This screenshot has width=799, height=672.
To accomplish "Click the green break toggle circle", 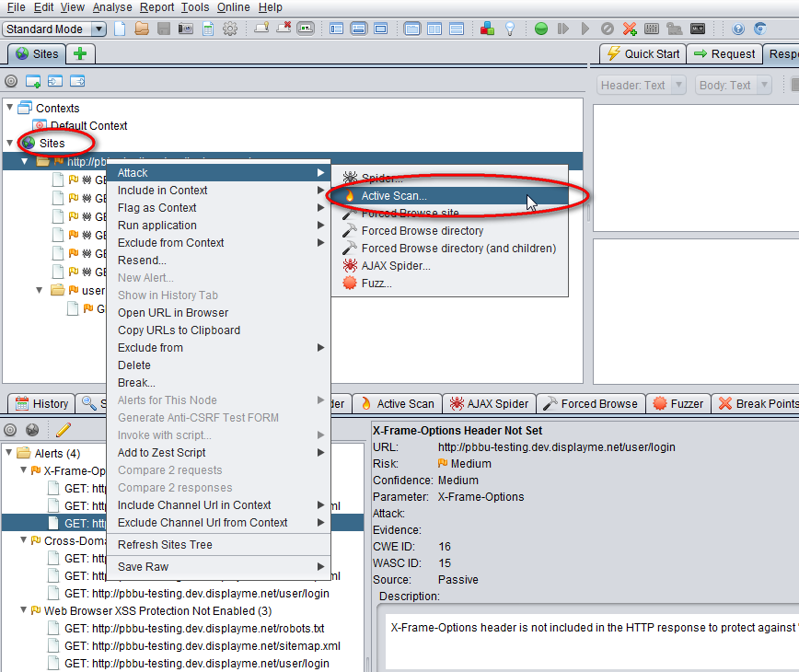I will (x=541, y=29).
